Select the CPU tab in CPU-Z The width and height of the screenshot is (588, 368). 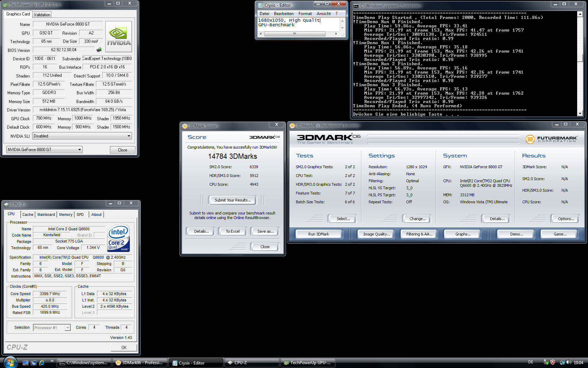(11, 214)
